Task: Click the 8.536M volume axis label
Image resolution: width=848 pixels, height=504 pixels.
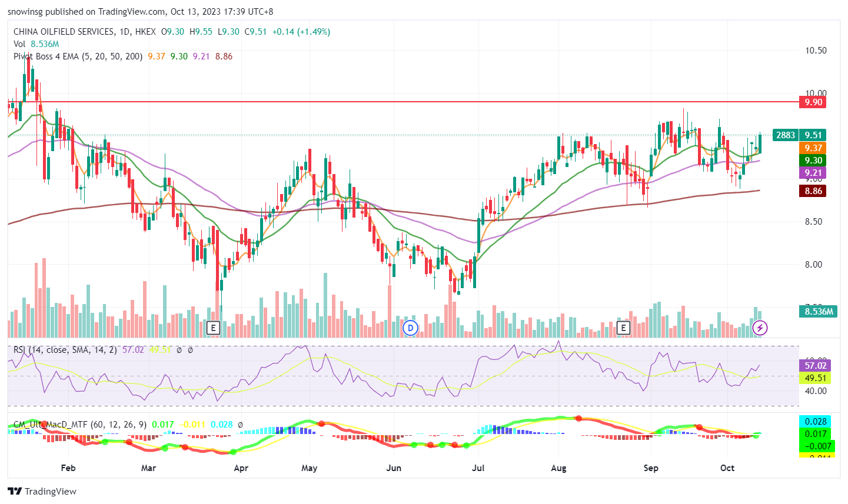Action: click(x=818, y=311)
